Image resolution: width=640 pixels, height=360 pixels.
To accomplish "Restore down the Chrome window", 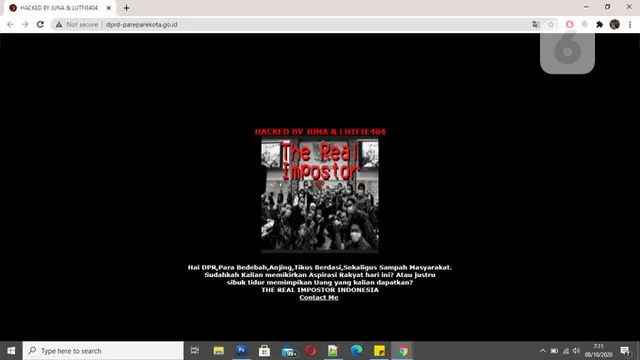I will (x=607, y=7).
